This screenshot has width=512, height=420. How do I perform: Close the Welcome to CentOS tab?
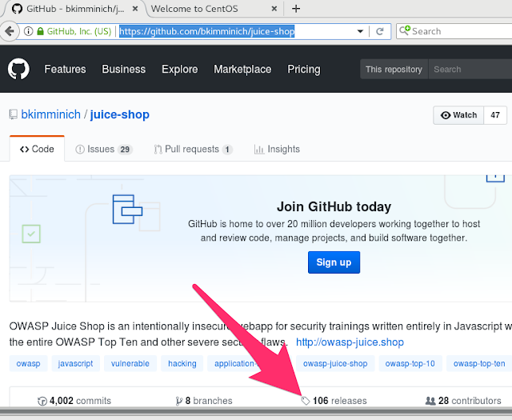pos(274,9)
